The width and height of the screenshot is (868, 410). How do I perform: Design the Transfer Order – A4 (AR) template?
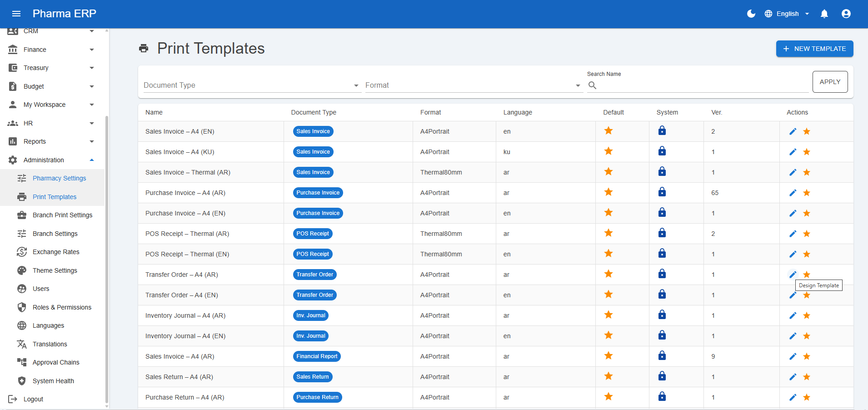pyautogui.click(x=793, y=275)
